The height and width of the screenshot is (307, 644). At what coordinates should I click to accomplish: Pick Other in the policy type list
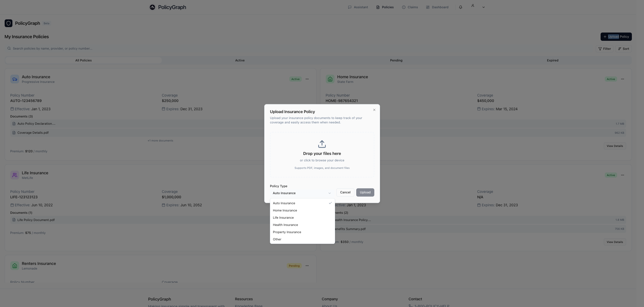(277, 239)
